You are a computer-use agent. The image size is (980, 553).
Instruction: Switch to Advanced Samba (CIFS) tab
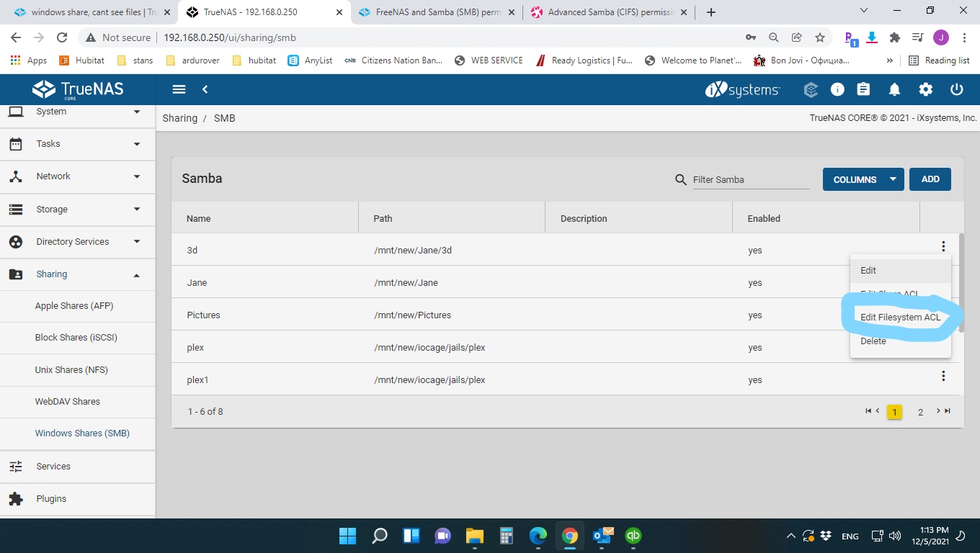(x=610, y=12)
